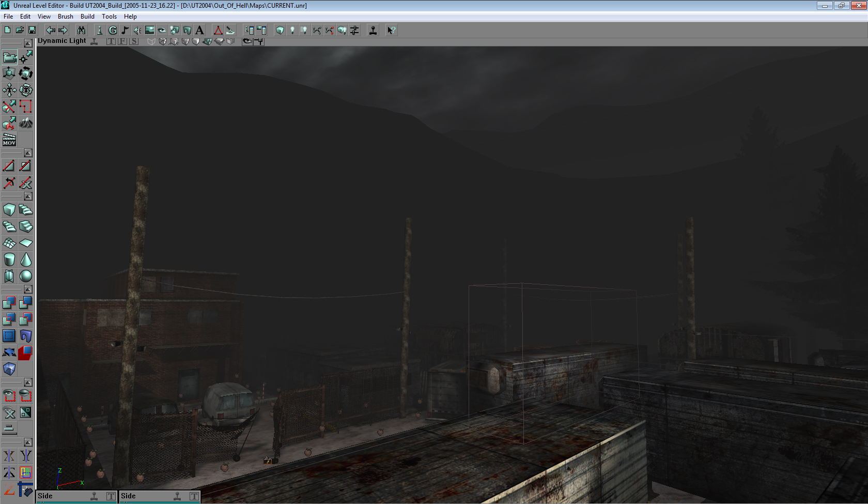Open the Texture Browser from toolbar
This screenshot has width=868, height=504.
pyautogui.click(x=149, y=30)
